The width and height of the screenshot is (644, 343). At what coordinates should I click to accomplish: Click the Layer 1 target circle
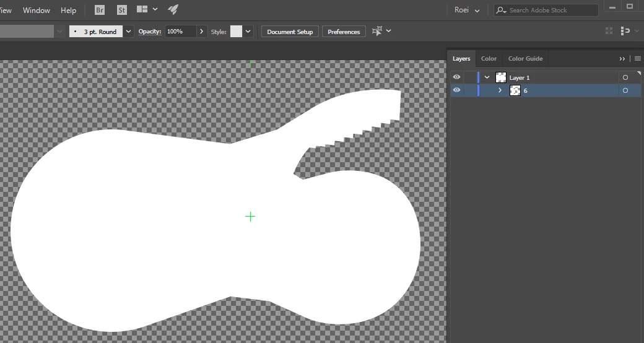(x=625, y=77)
